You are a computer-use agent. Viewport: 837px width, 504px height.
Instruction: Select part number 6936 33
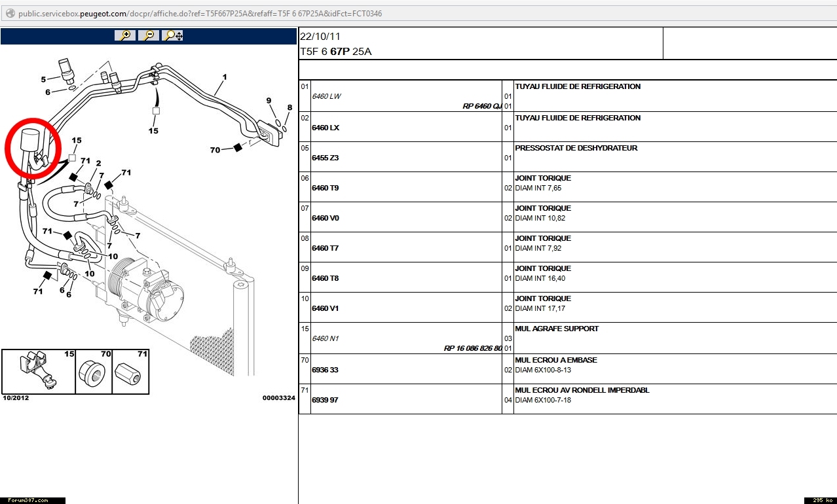coord(325,370)
